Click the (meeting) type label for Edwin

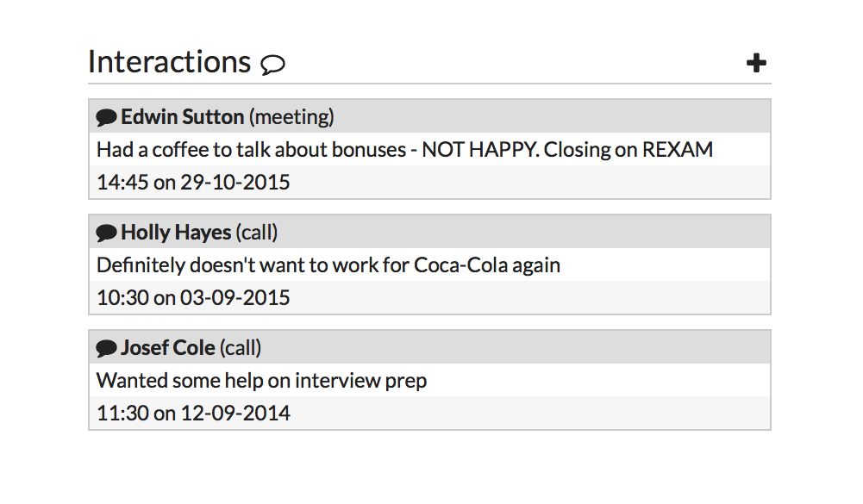[291, 116]
